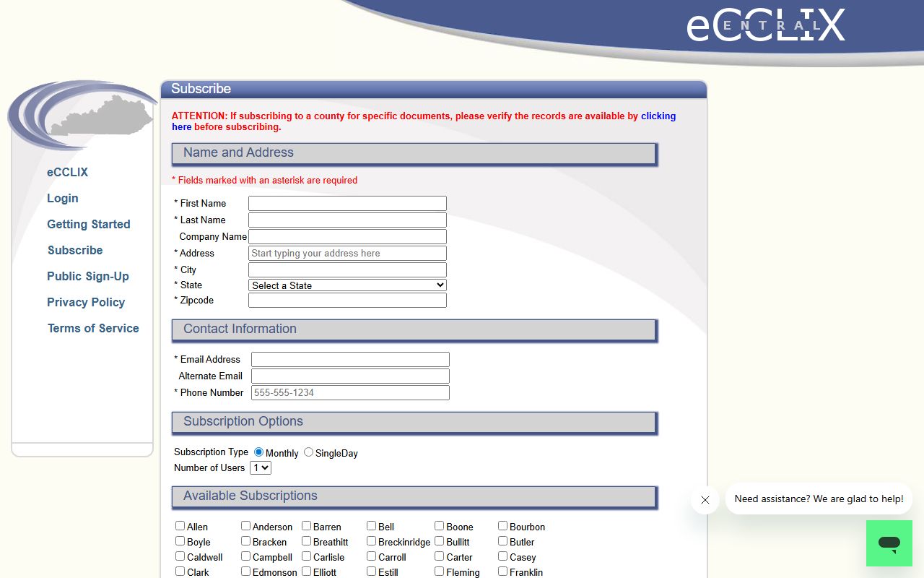Click the Address input box
924x578 pixels.
(347, 254)
